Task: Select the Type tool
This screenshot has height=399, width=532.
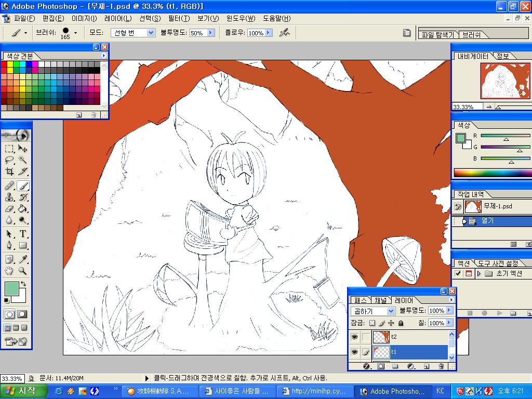Action: coord(23,234)
